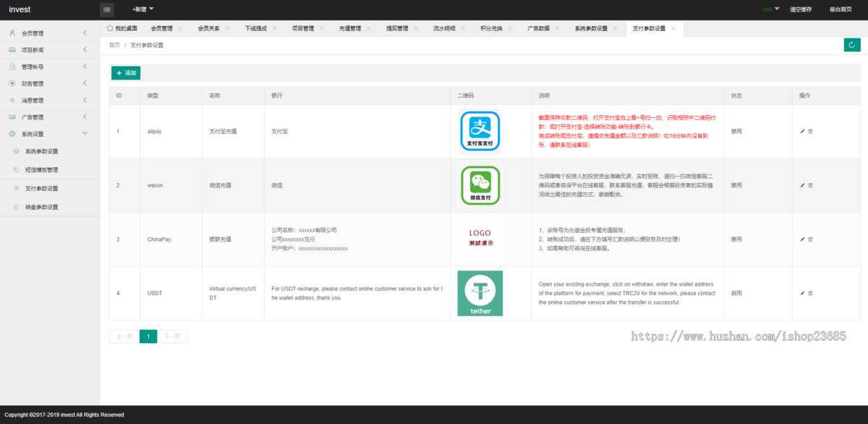Expand 项目新闻 in the sidebar
The image size is (868, 424).
[49, 50]
